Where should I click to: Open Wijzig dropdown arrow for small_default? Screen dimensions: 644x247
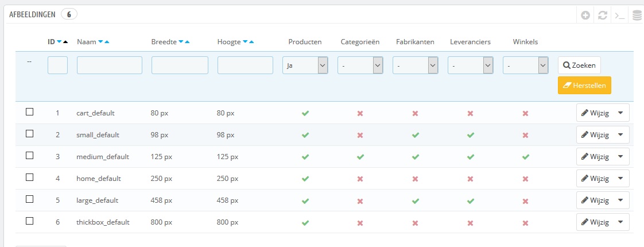point(620,135)
